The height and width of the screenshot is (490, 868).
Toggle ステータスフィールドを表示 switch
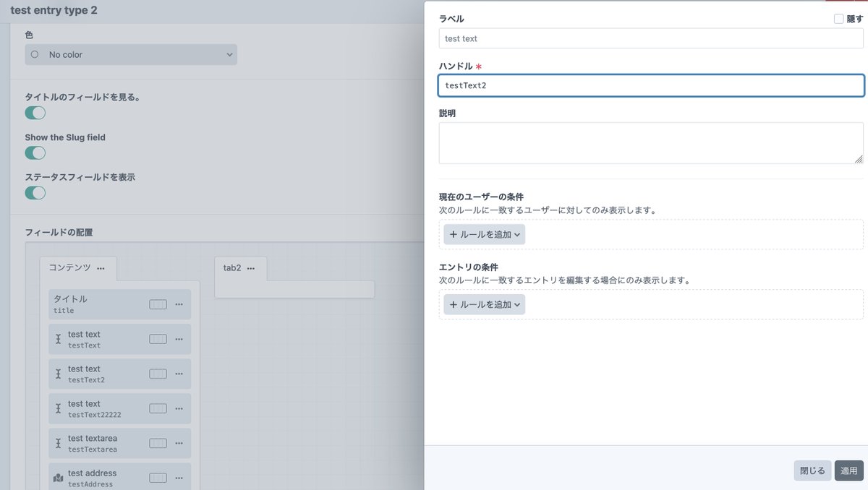(35, 192)
